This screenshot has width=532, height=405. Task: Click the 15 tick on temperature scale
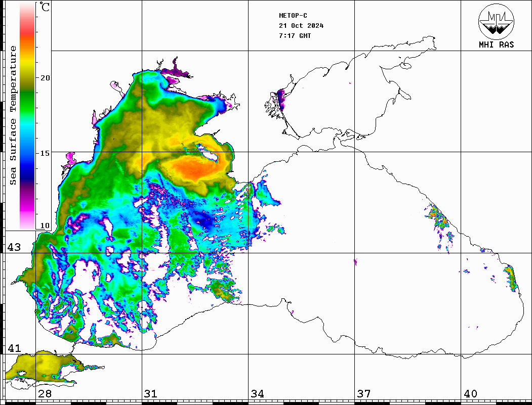tap(45, 153)
